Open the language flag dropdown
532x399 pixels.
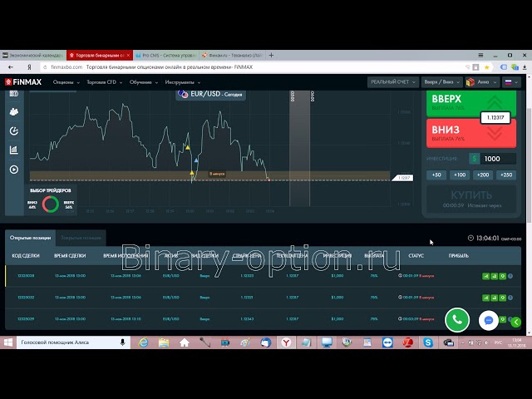click(482, 82)
